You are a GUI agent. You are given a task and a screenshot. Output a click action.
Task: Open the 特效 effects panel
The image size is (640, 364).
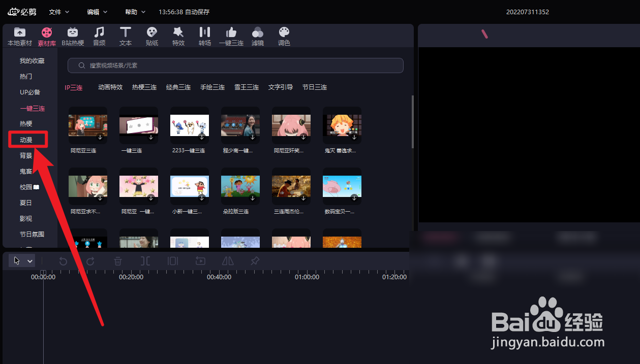tap(178, 37)
